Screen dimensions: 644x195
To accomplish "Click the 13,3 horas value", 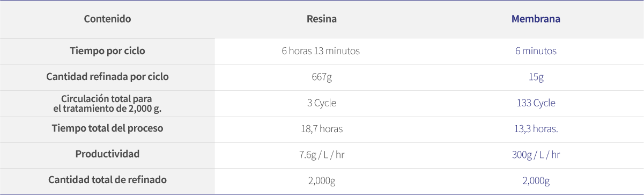I will [x=536, y=128].
